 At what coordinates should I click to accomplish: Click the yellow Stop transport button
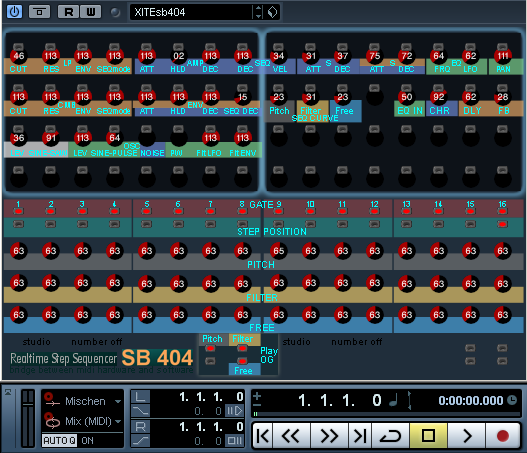(429, 436)
